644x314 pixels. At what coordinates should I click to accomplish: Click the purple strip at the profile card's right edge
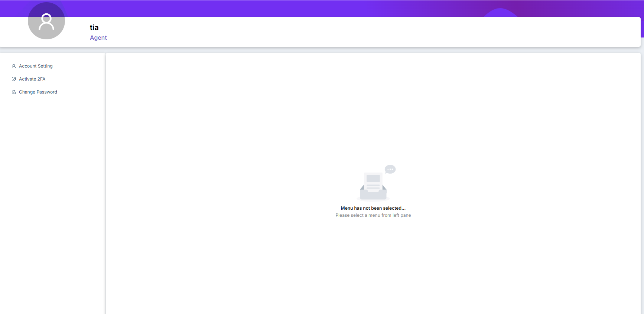pyautogui.click(x=642, y=27)
